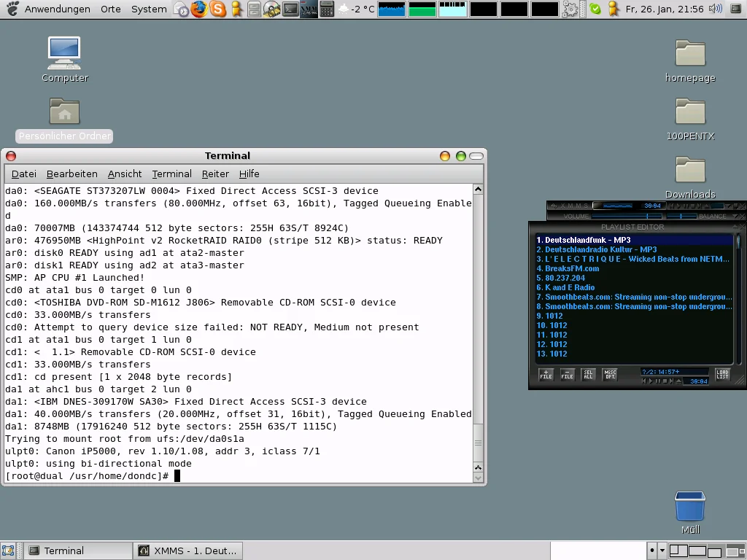Open the volume speaker applet
The image size is (747, 560).
click(715, 9)
